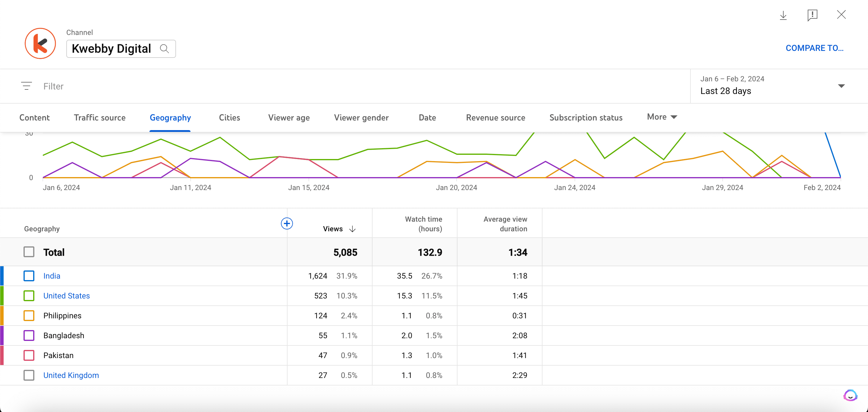Click the add column icon
This screenshot has width=868, height=412.
click(x=287, y=223)
